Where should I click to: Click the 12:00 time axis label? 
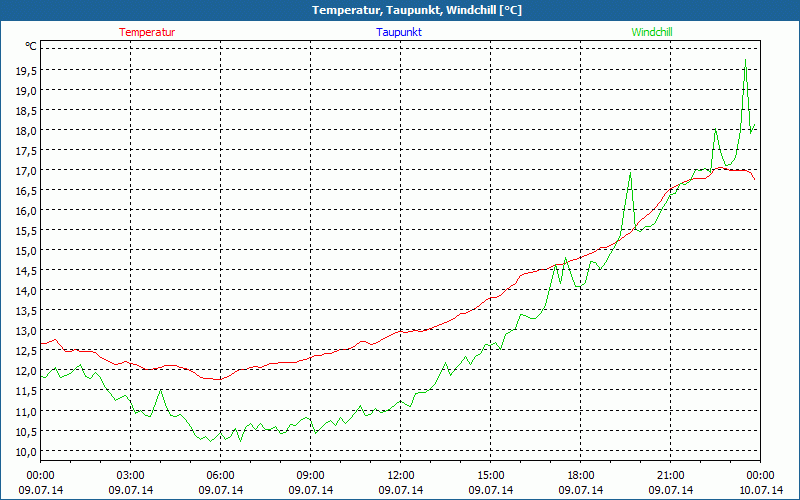[x=401, y=476]
